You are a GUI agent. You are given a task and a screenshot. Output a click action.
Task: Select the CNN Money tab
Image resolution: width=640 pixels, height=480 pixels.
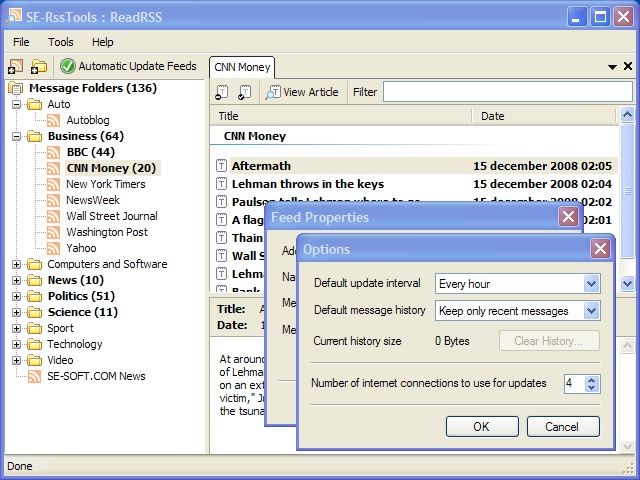click(x=242, y=67)
